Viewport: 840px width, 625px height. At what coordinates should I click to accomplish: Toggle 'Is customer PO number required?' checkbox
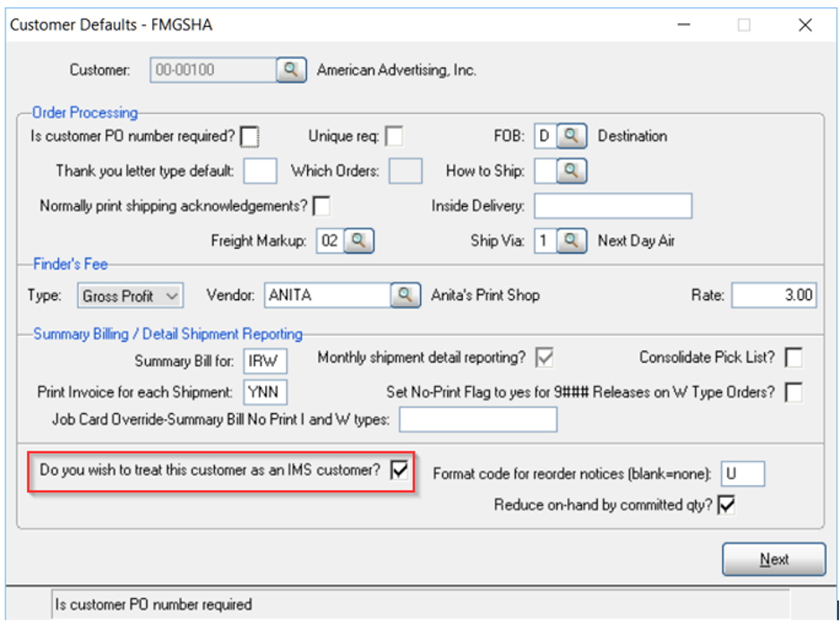click(x=249, y=137)
